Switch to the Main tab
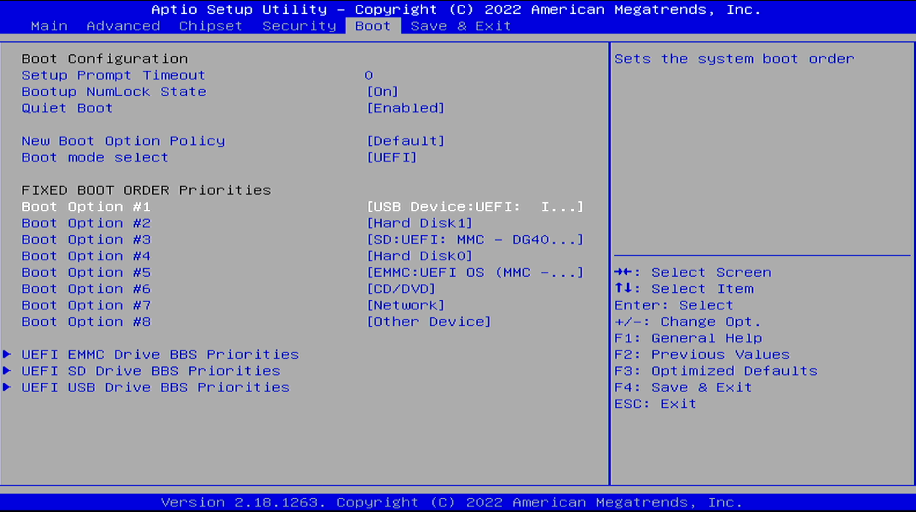The height and width of the screenshot is (512, 916). (x=49, y=26)
